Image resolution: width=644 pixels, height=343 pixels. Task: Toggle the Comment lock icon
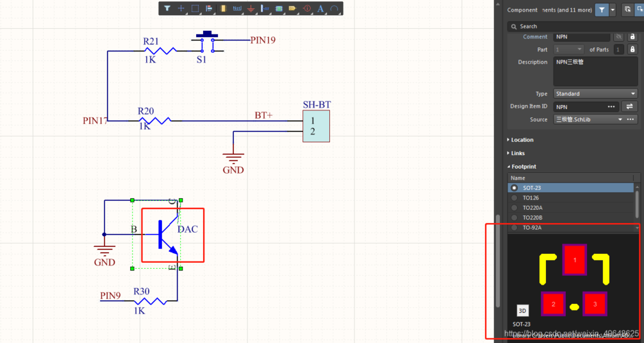click(x=632, y=37)
